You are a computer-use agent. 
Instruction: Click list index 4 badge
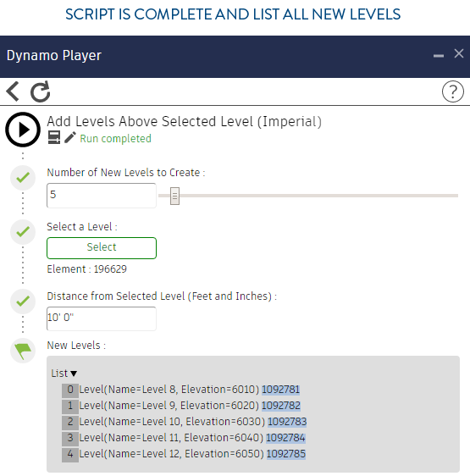pos(70,455)
